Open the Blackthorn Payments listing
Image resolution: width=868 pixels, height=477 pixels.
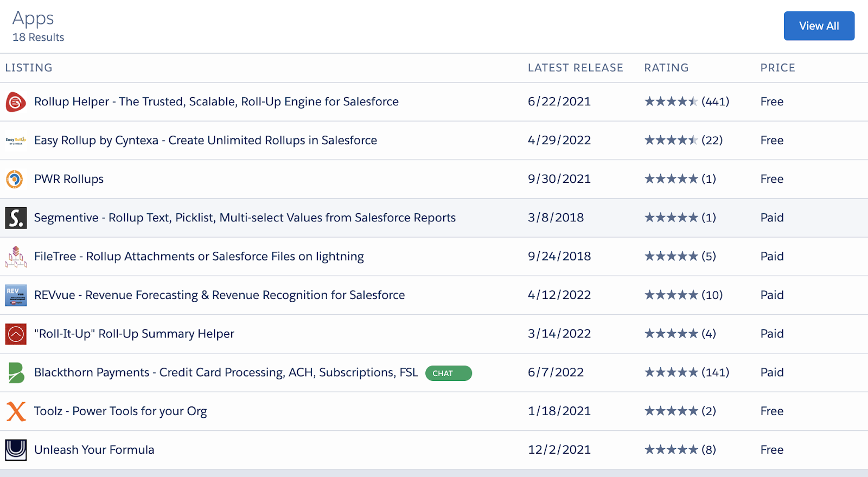[226, 373]
